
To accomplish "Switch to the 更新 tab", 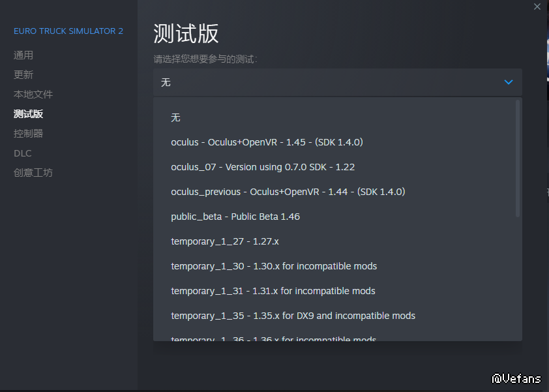I will [23, 74].
